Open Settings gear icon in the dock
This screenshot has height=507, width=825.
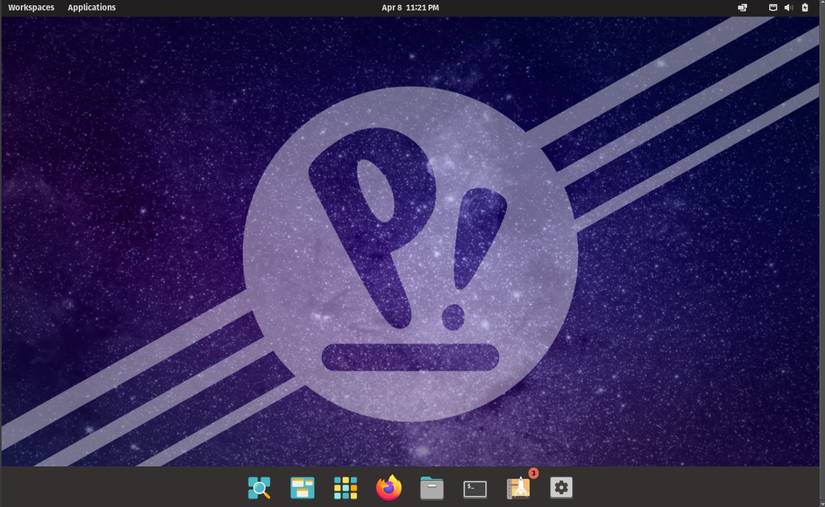[561, 488]
